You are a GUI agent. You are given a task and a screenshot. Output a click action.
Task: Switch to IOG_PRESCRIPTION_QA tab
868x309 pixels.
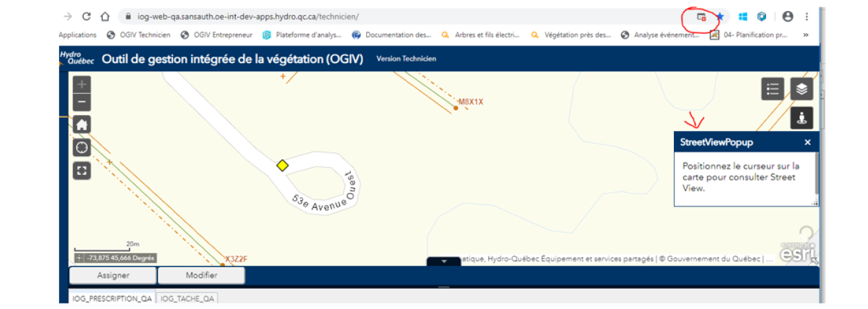click(112, 298)
